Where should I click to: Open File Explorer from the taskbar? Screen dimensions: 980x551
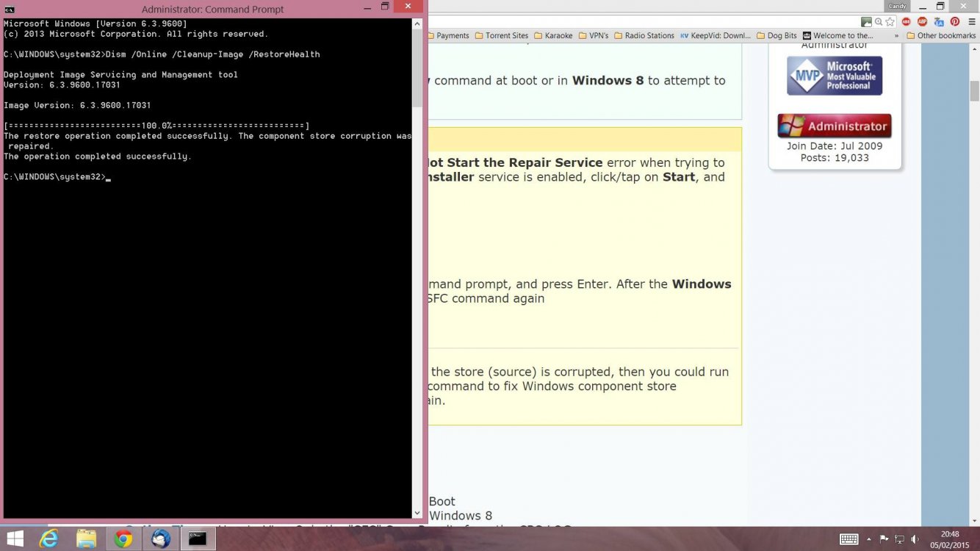[87, 539]
